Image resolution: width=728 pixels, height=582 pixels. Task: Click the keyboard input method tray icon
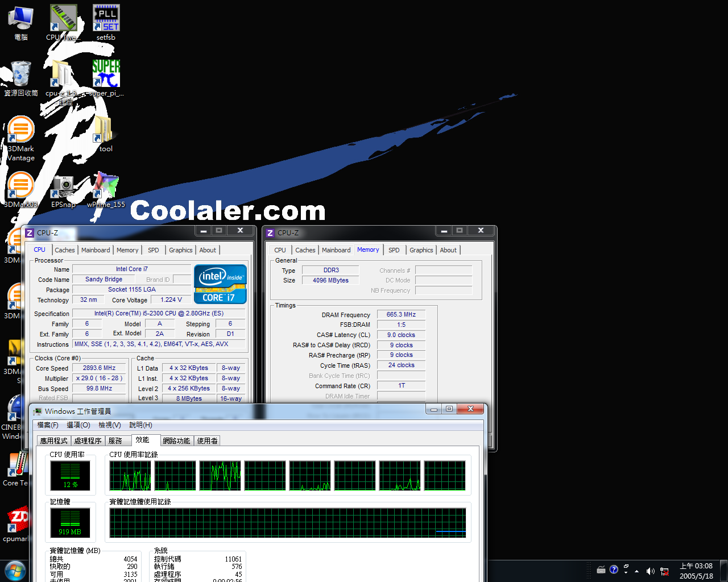(601, 570)
